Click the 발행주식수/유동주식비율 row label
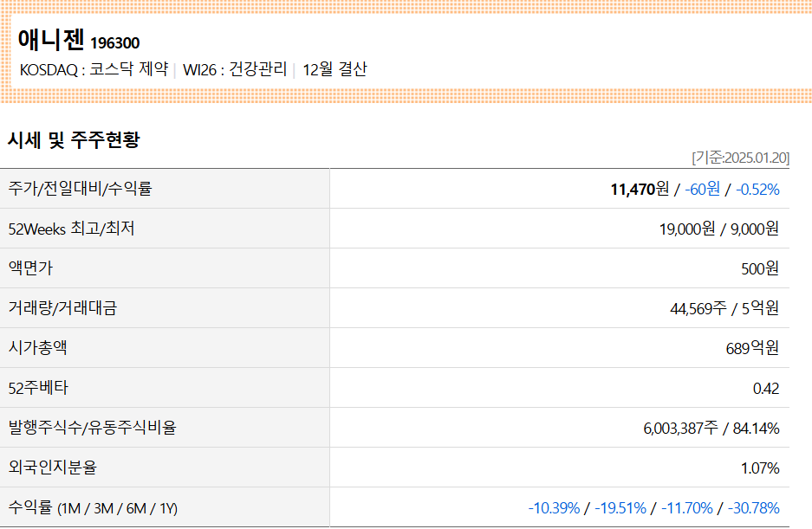The image size is (812, 529). coord(92,428)
